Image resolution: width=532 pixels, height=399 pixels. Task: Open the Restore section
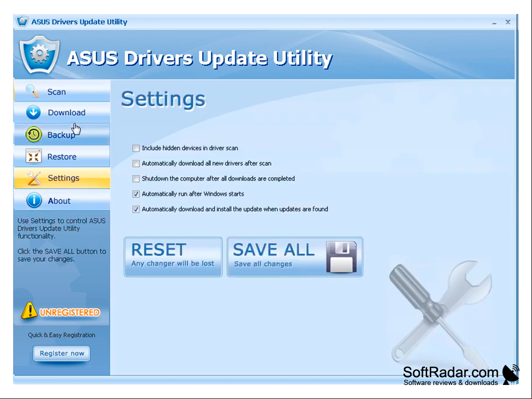pyautogui.click(x=62, y=156)
